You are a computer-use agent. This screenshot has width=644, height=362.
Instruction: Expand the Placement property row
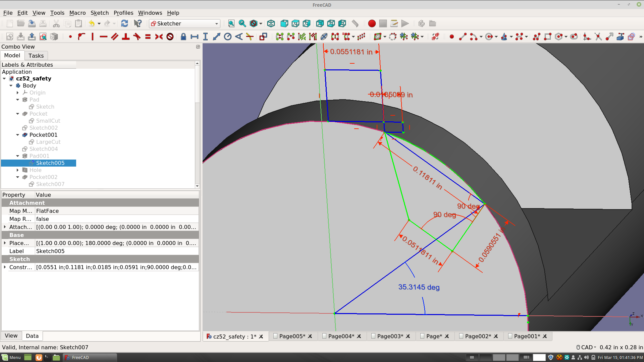coord(5,243)
